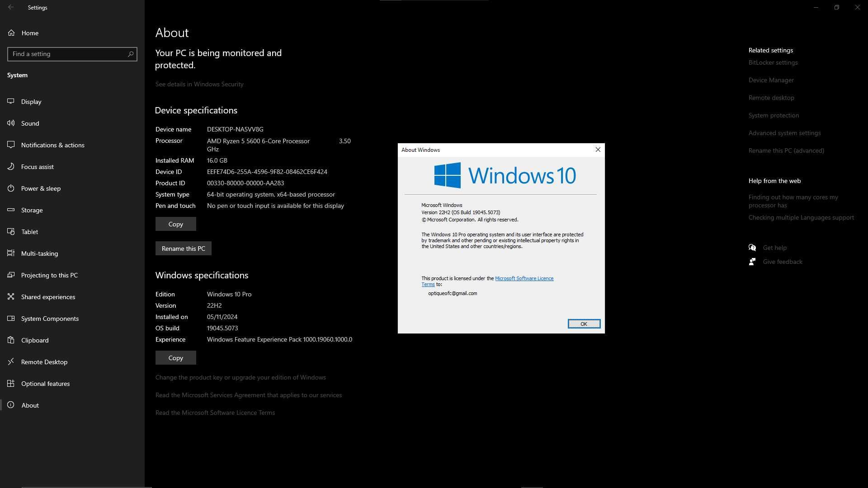868x488 pixels.
Task: Open Remote Desktop icon
Action: (11, 361)
